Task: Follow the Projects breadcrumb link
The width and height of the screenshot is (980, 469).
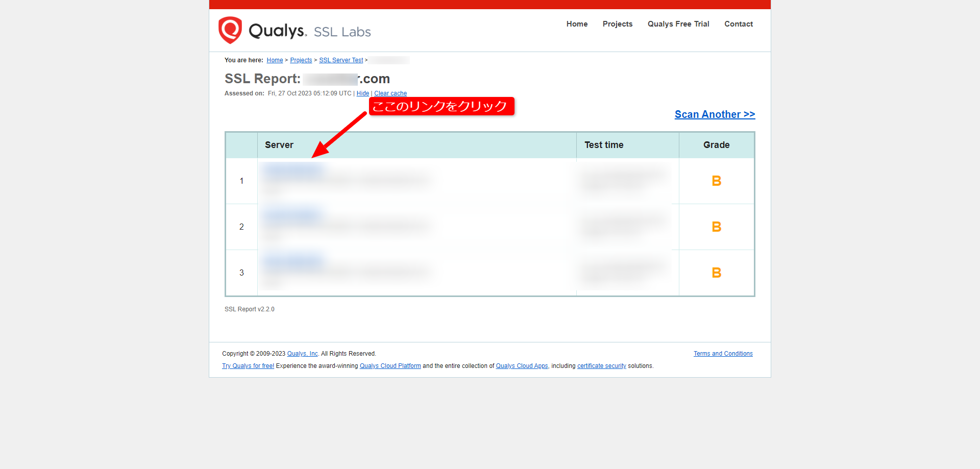Action: [301, 60]
